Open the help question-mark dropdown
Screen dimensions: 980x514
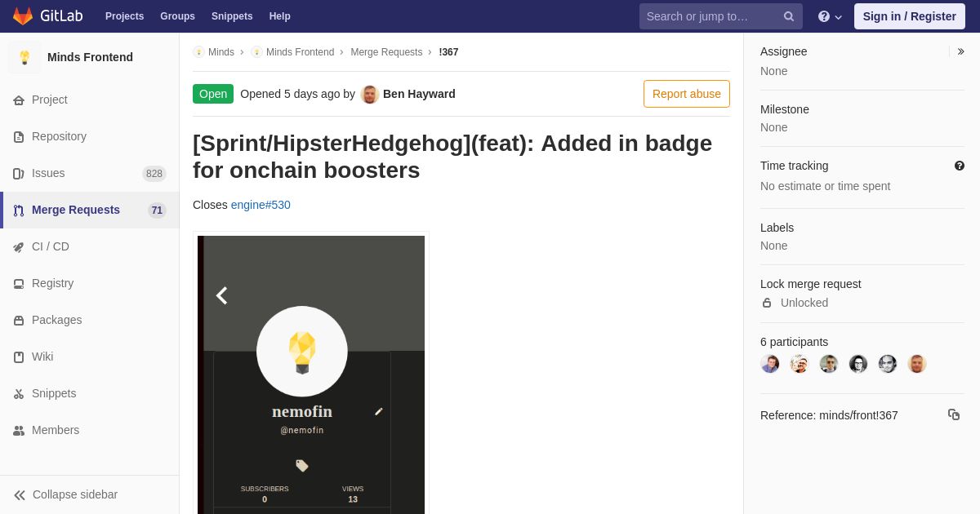830,16
